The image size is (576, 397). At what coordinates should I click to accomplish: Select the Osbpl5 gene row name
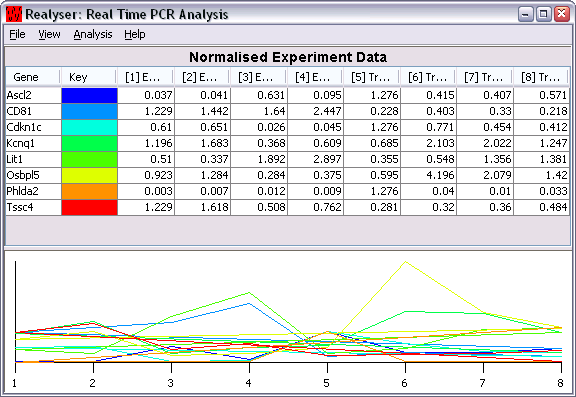[x=23, y=175]
